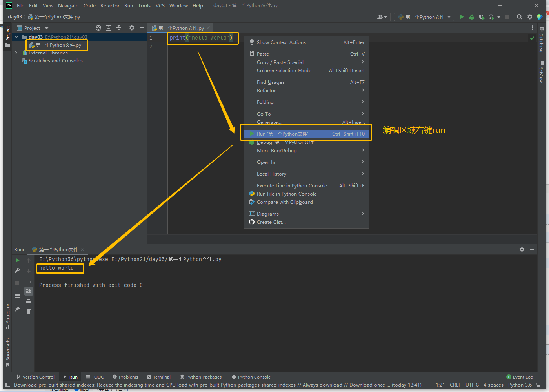Toggle scroll to end in Run console
This screenshot has height=392, width=549.
(29, 291)
